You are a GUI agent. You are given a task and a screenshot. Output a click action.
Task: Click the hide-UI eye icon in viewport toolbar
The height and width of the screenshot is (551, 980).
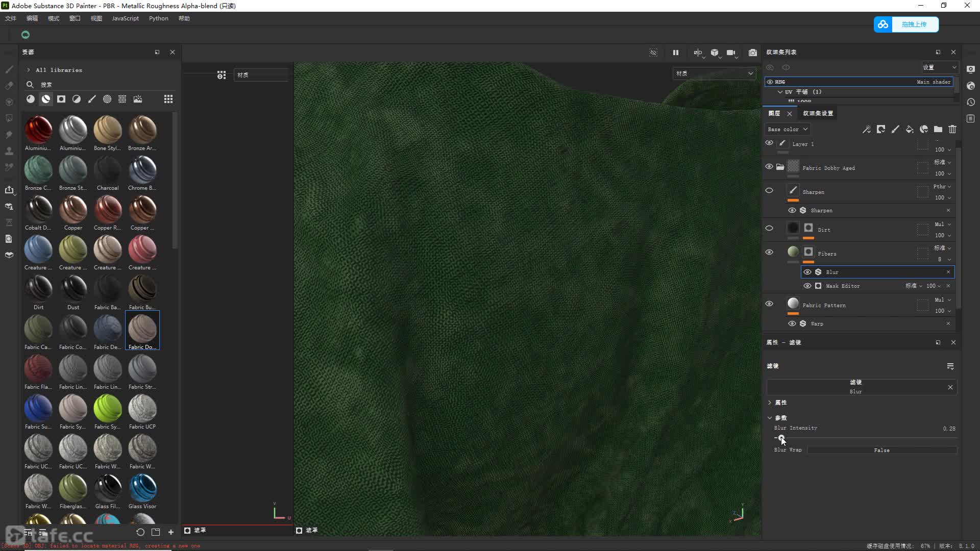pyautogui.click(x=653, y=53)
